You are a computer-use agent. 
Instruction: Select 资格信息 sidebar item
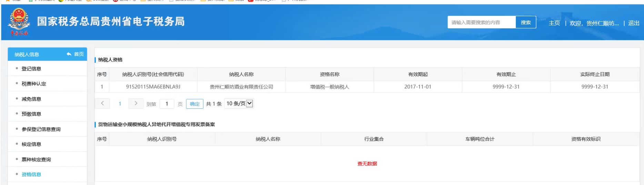[x=31, y=174]
